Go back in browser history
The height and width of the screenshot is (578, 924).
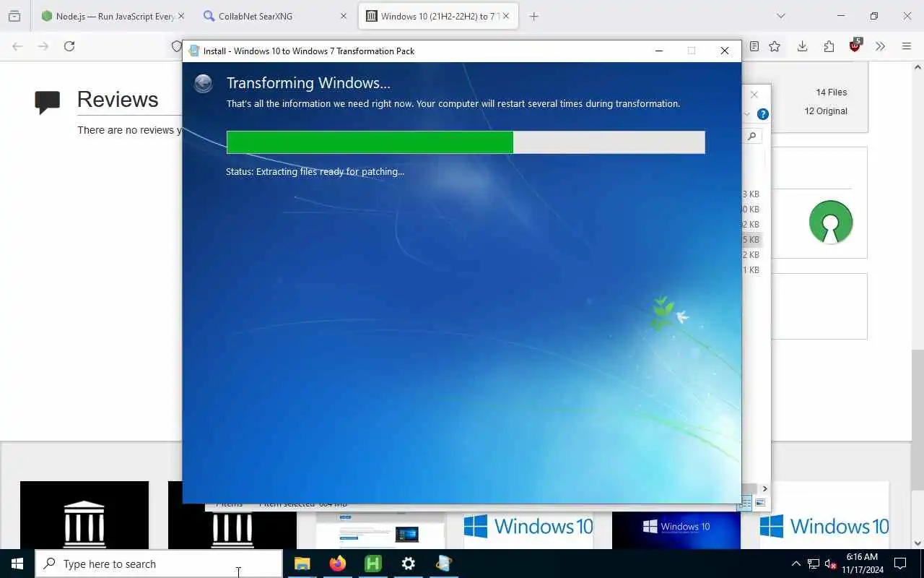pyautogui.click(x=17, y=46)
